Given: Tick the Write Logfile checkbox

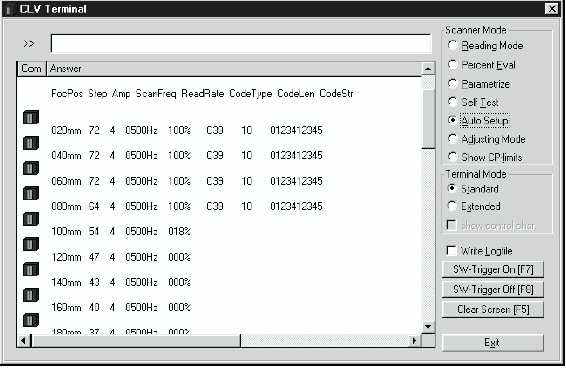Looking at the screenshot, I should tap(452, 250).
